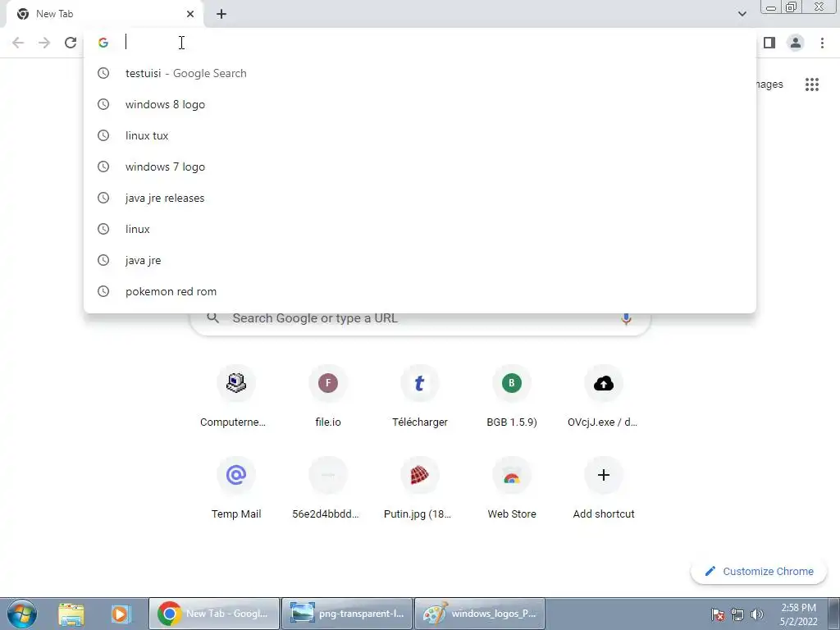Open a new tab with the plus button
Image resolution: width=840 pixels, height=630 pixels.
(x=221, y=14)
